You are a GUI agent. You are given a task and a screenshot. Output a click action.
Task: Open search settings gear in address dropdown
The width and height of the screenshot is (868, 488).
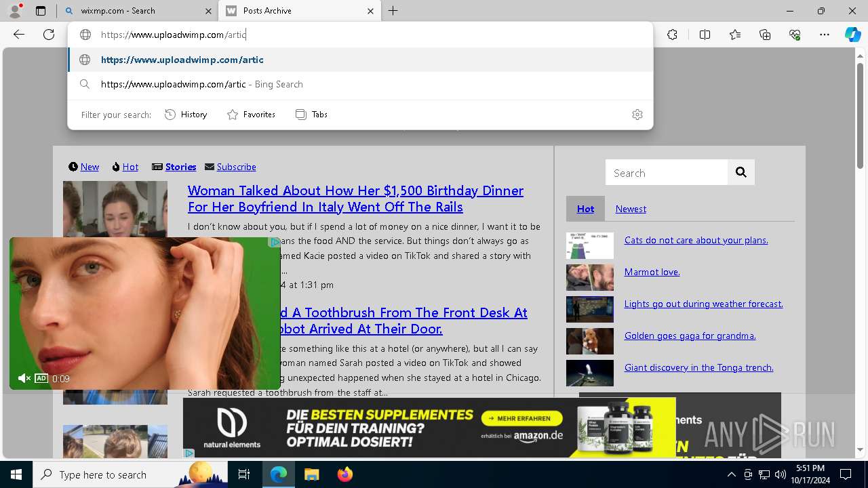pos(637,115)
